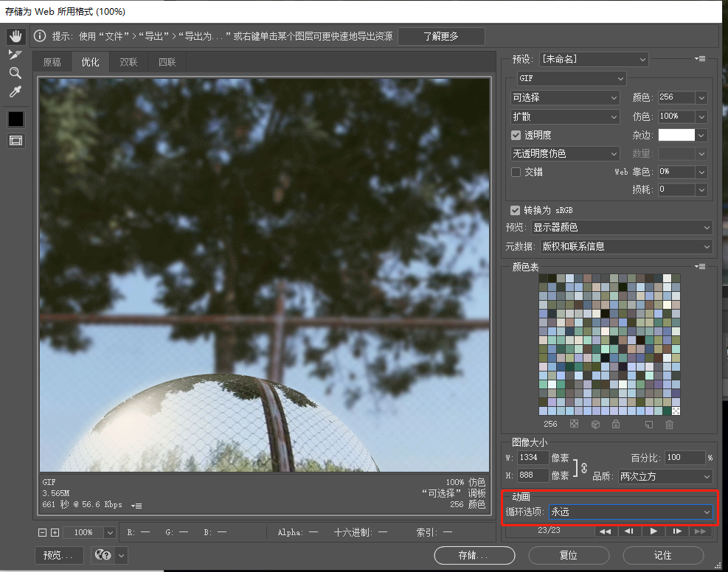Viewport: 728px width, 572px height.
Task: Open preview info options menu icon
Action: tap(136, 506)
